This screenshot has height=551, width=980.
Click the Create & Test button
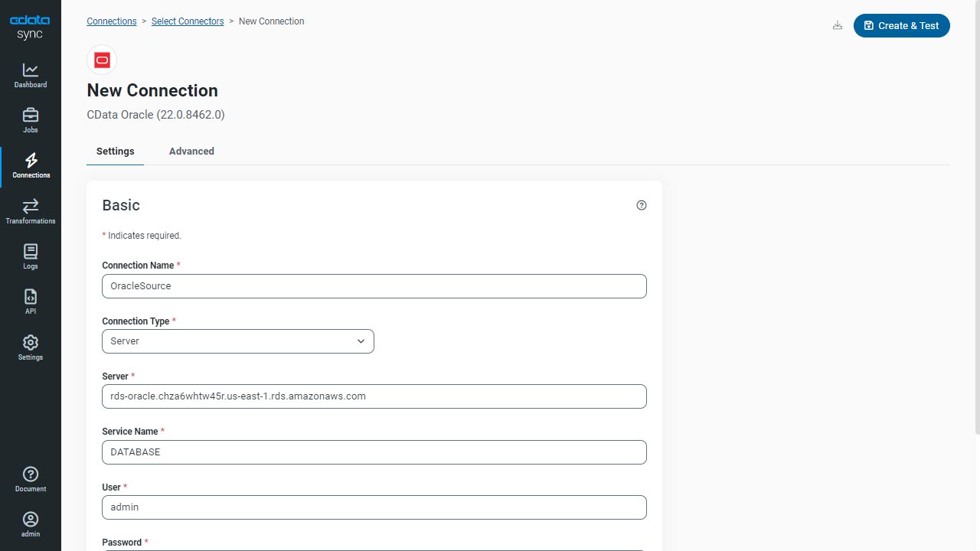901,25
